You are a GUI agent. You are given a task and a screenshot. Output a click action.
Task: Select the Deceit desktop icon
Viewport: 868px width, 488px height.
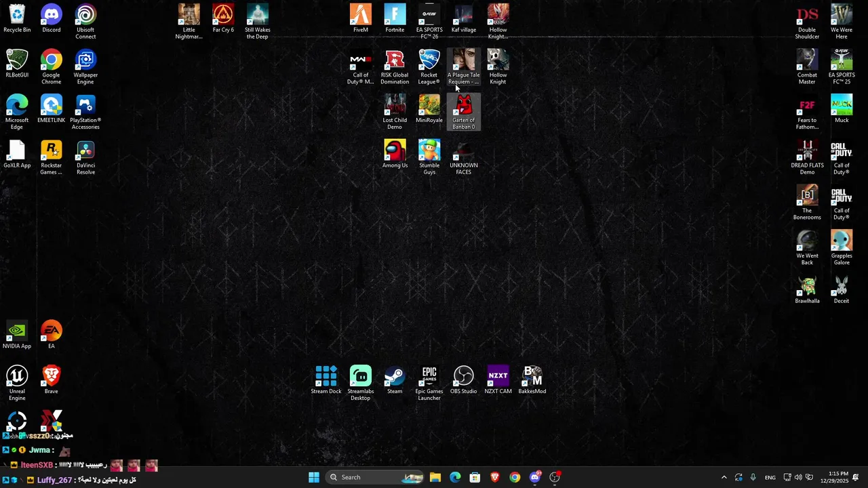(842, 290)
